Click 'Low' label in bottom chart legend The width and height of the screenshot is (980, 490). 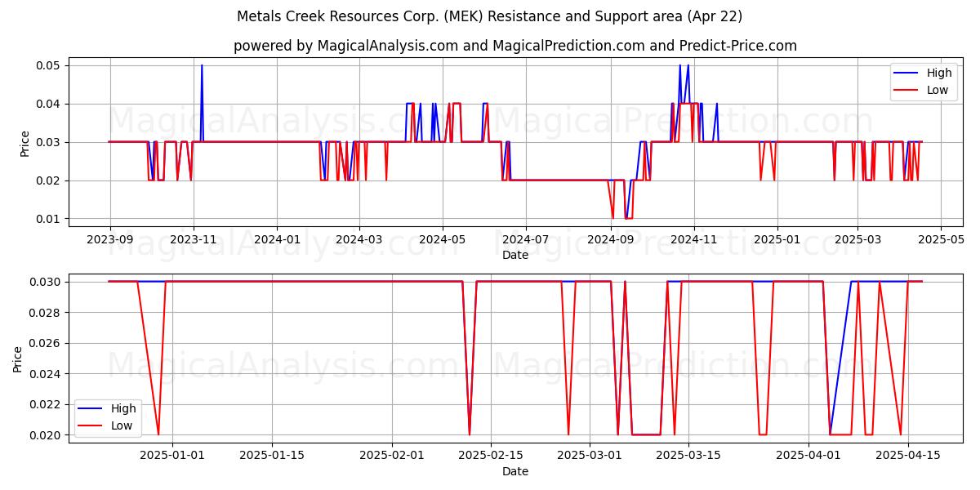tap(122, 425)
